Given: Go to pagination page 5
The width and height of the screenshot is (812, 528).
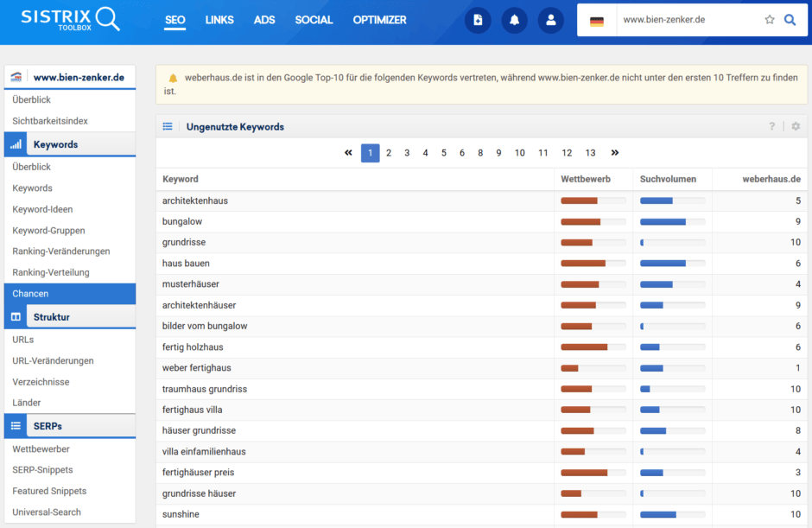Looking at the screenshot, I should coord(444,153).
